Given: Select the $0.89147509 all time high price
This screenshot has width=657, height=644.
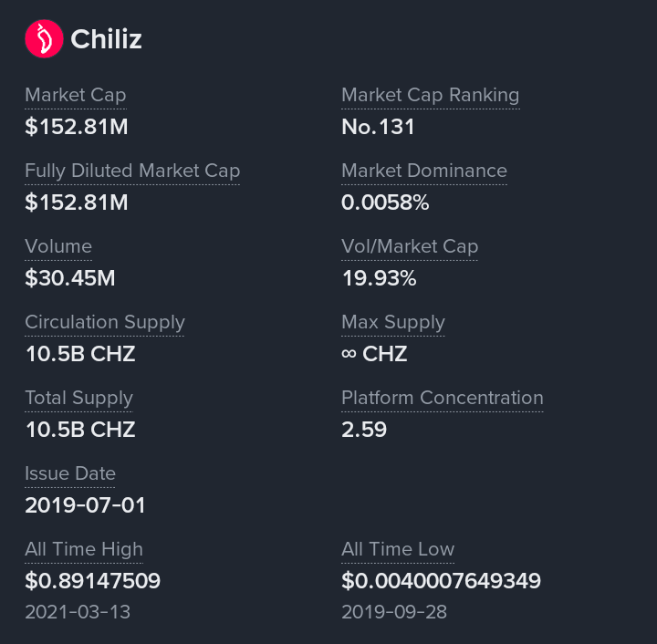Looking at the screenshot, I should point(92,581).
